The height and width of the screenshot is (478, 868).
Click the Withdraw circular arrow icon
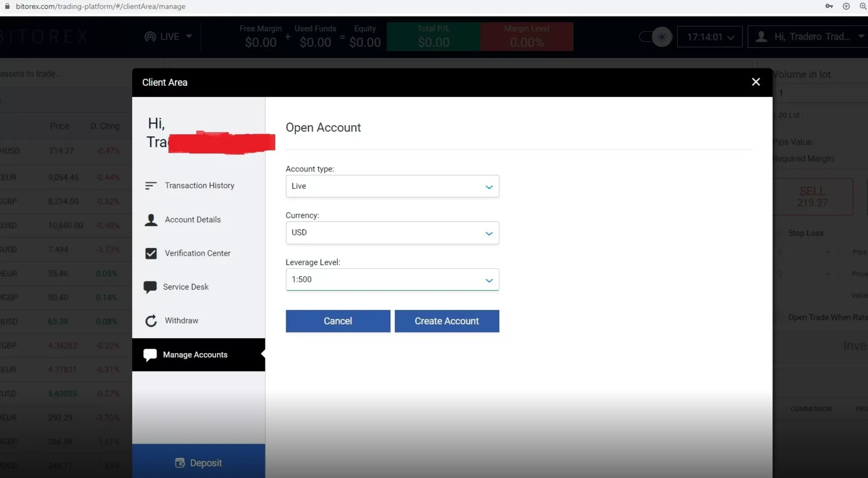151,321
